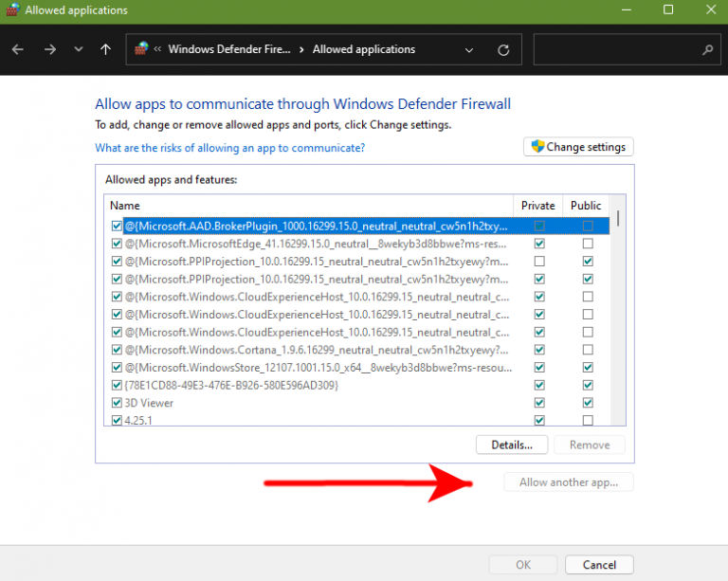
Task: Uncheck the 3D Viewer name checkbox
Action: pos(117,403)
